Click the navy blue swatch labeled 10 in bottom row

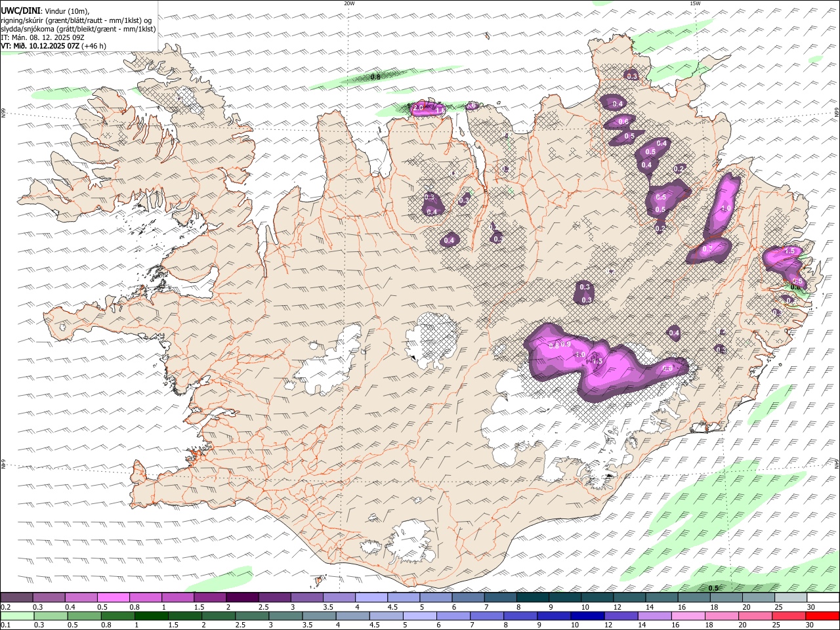point(587,616)
